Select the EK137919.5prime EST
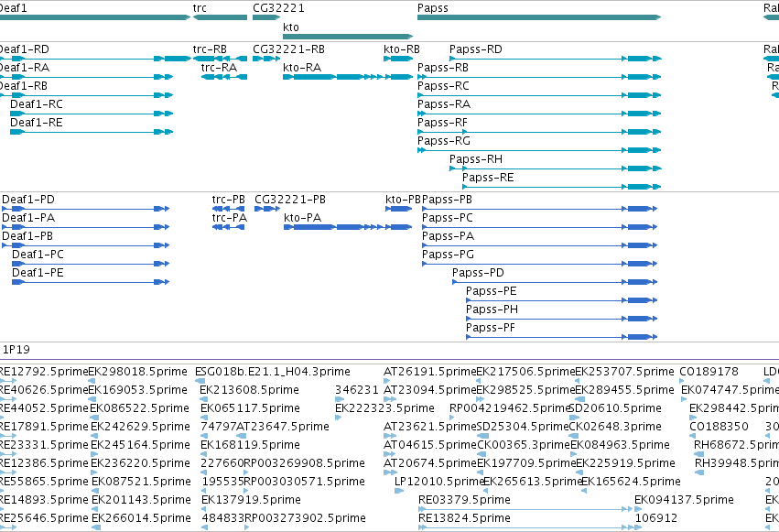 coord(204,509)
